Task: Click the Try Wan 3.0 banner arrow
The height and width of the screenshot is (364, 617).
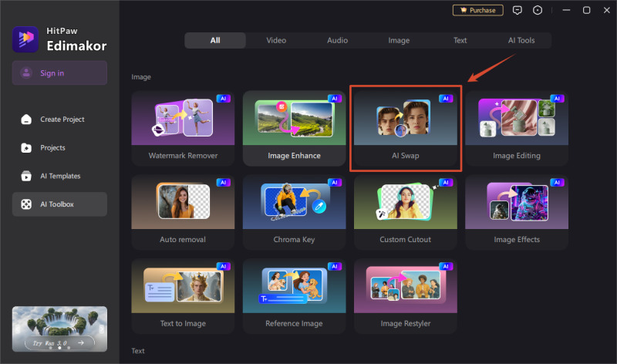Action: [x=81, y=342]
